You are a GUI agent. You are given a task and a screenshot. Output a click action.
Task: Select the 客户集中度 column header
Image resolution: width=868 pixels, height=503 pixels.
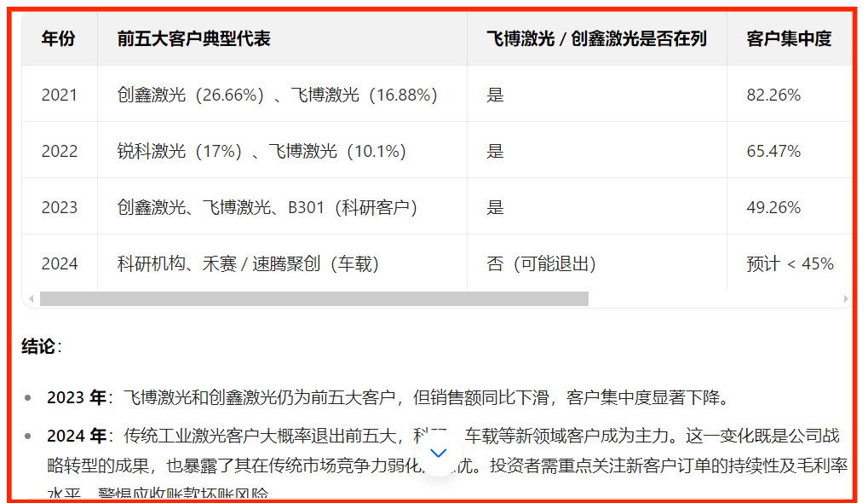click(x=789, y=38)
